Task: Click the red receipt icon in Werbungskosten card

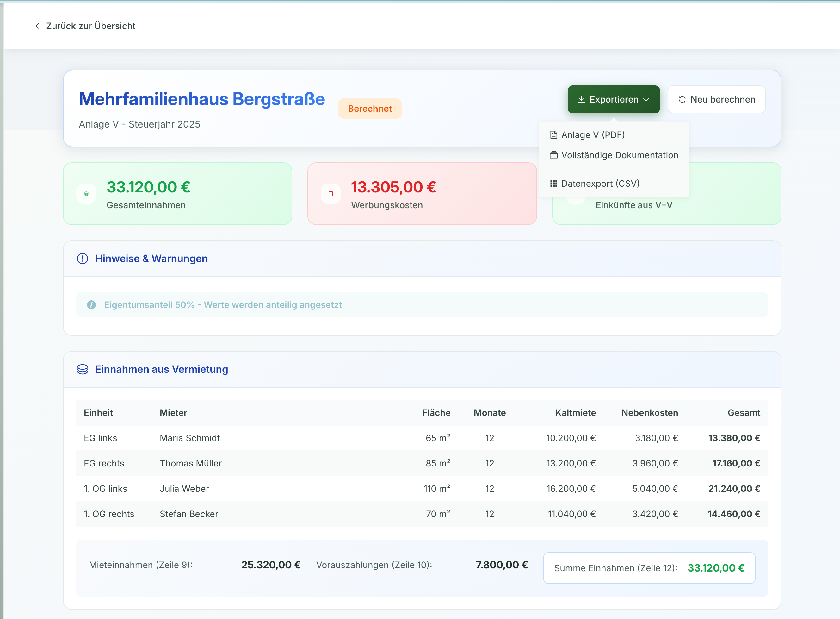Action: tap(331, 194)
